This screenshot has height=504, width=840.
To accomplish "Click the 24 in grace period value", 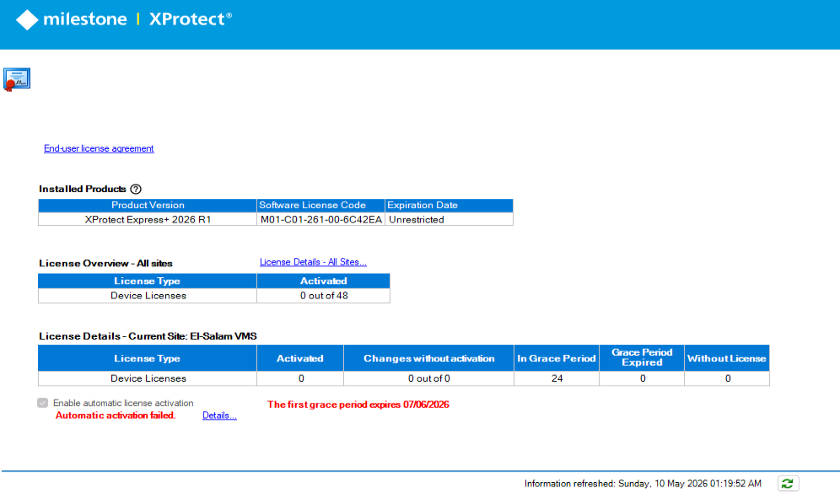I will point(557,378).
